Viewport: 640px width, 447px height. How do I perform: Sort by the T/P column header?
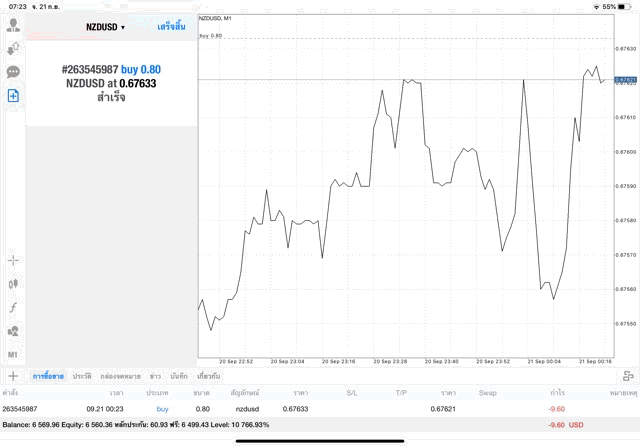401,393
